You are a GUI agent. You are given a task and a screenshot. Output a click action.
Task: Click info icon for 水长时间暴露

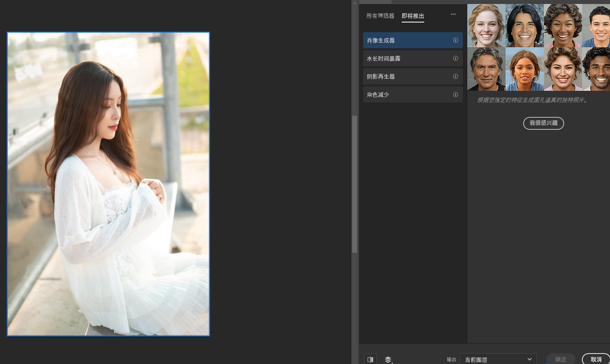click(456, 58)
